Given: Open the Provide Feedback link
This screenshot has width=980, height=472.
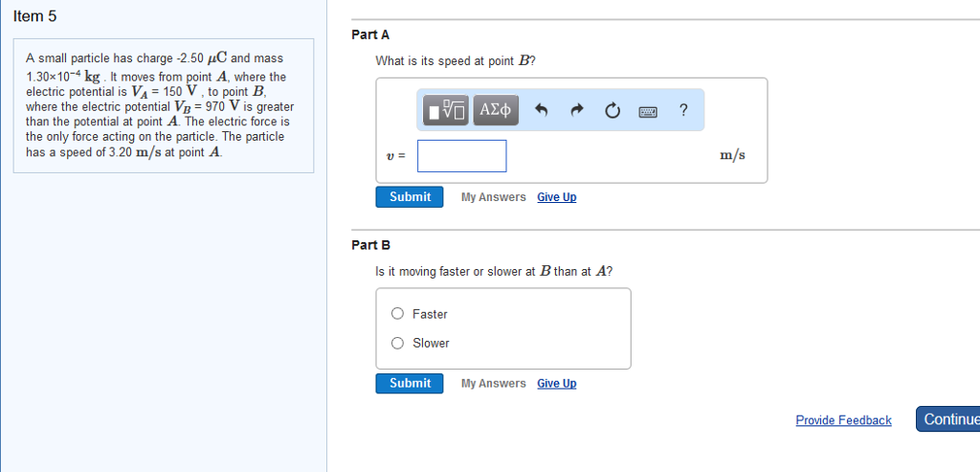Looking at the screenshot, I should (843, 420).
